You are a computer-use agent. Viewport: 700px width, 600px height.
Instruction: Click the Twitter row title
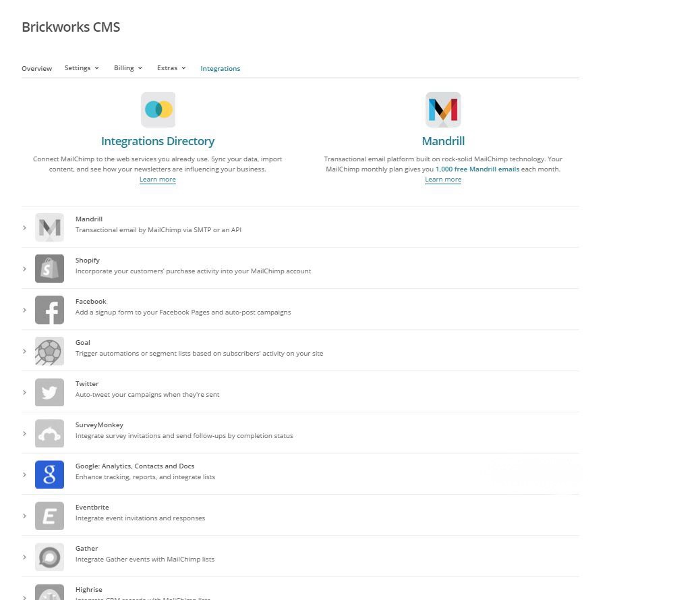coord(86,383)
